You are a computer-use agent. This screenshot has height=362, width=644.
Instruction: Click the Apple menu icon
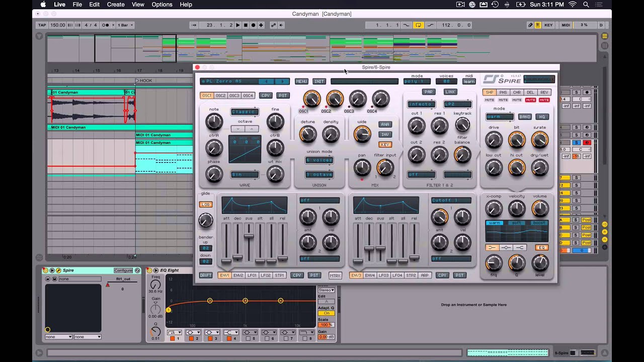coord(43,5)
